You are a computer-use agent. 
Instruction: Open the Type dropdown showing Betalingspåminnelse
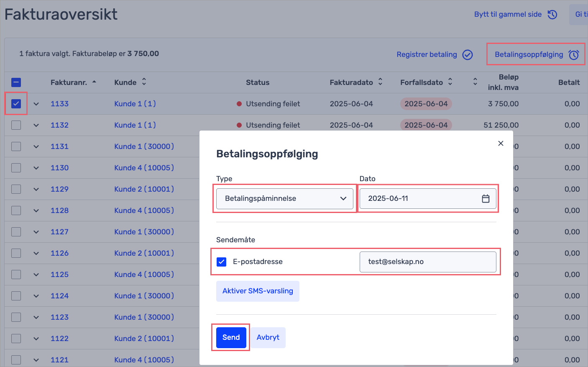click(285, 199)
